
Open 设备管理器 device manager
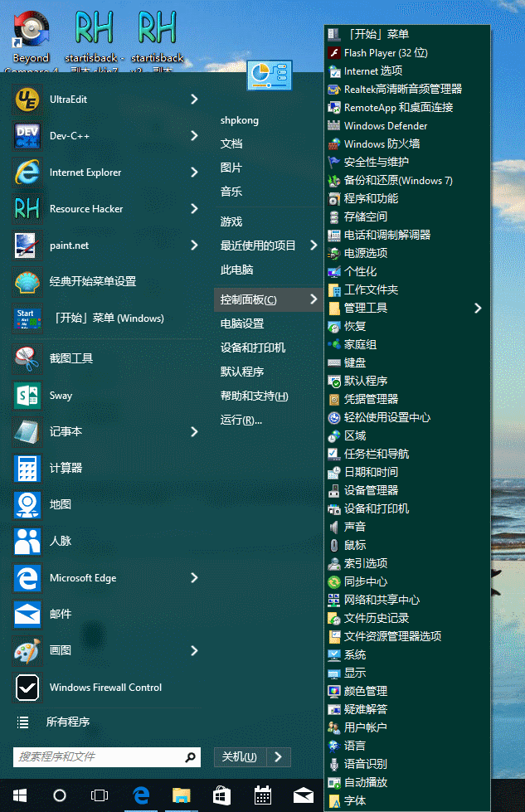[x=407, y=490]
